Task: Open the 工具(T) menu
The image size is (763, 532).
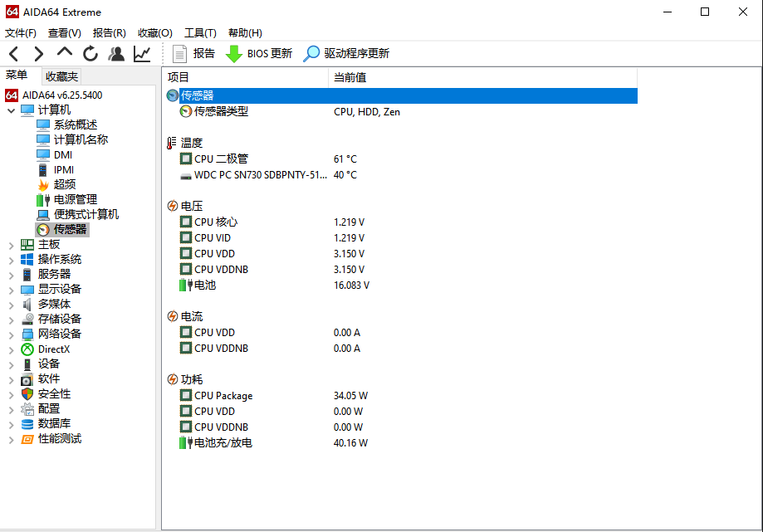Action: click(x=200, y=33)
